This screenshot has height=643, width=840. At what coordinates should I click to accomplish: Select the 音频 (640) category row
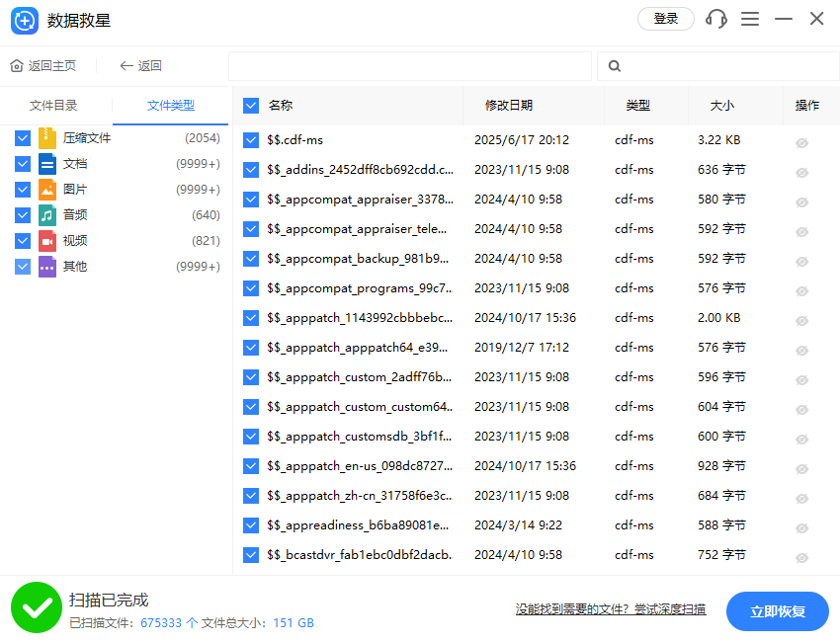tap(118, 215)
